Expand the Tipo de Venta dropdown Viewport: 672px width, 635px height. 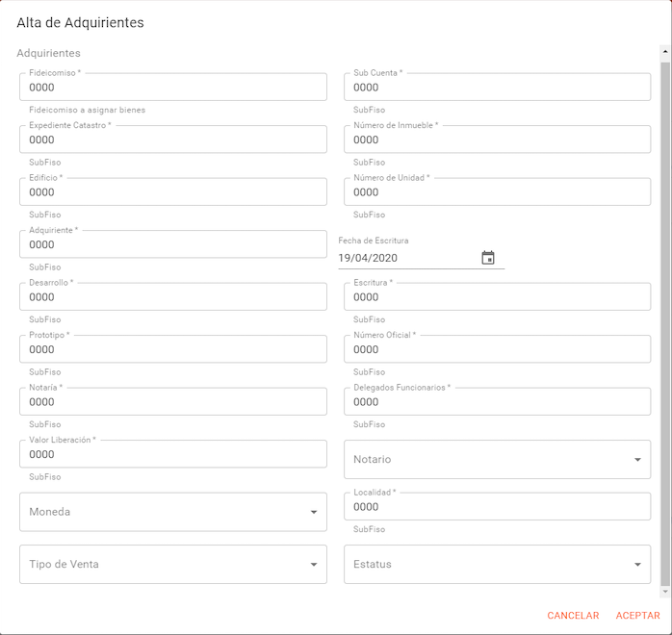pos(172,565)
